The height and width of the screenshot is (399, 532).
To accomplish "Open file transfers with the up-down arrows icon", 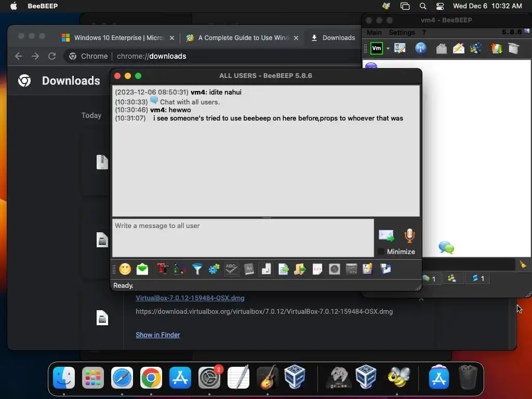I will [496, 48].
